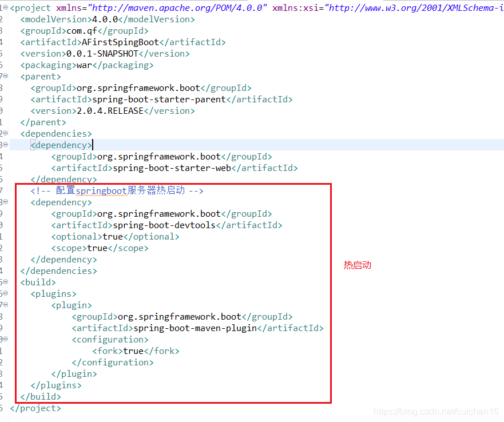504x422 pixels.
Task: Click the opening <dependencies> tag text
Action: coord(56,134)
